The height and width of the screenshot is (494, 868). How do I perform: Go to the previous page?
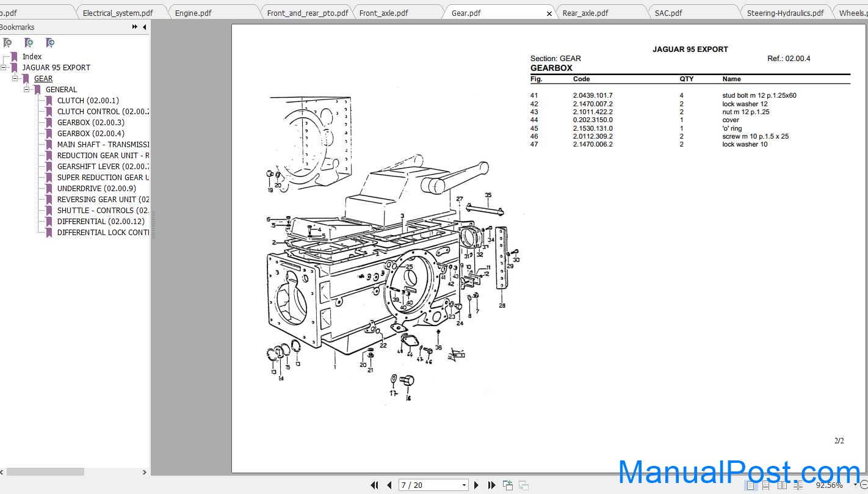pyautogui.click(x=389, y=485)
